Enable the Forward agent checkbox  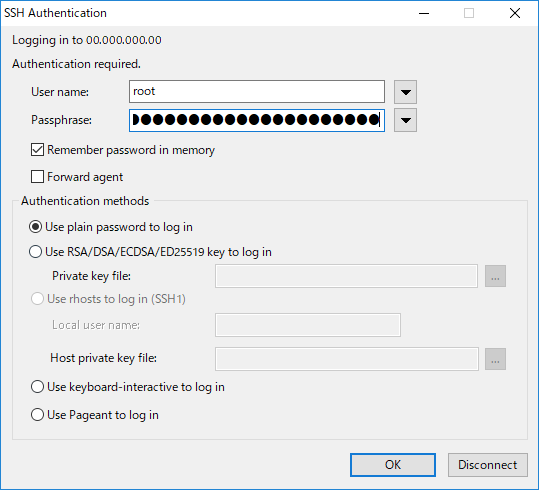tap(37, 177)
